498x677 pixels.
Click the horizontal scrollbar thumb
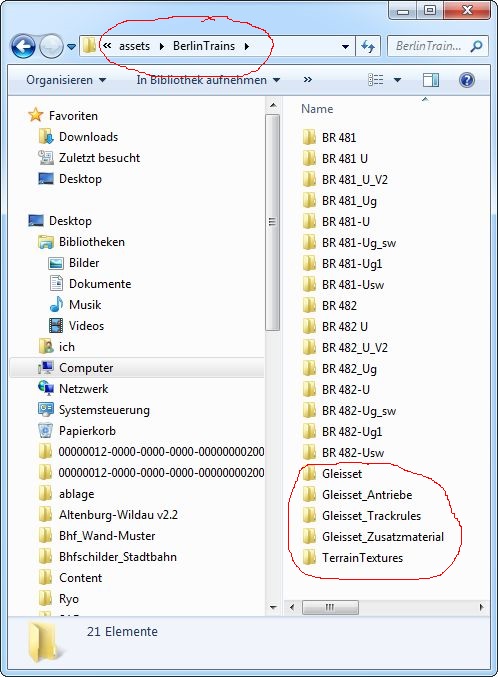[x=330, y=607]
